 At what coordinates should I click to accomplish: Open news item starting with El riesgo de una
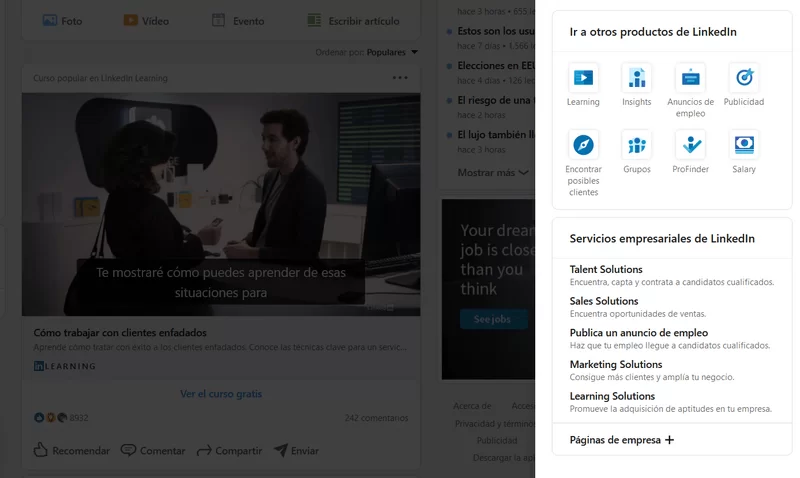(495, 100)
